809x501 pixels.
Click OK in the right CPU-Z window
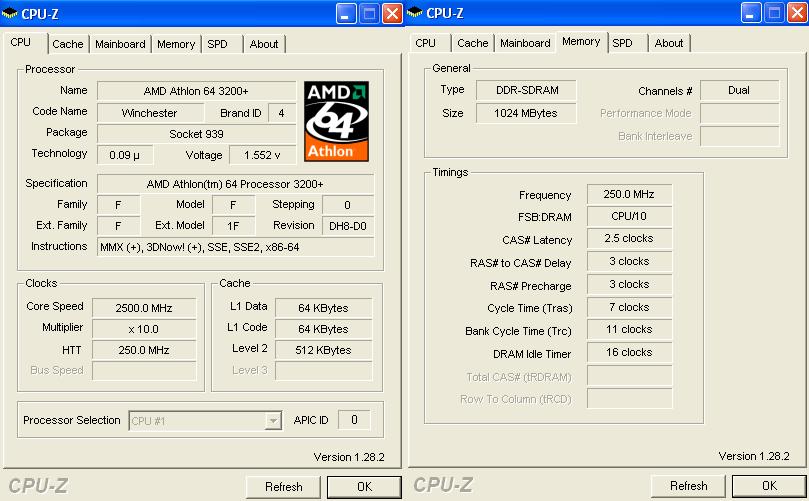(x=769, y=486)
